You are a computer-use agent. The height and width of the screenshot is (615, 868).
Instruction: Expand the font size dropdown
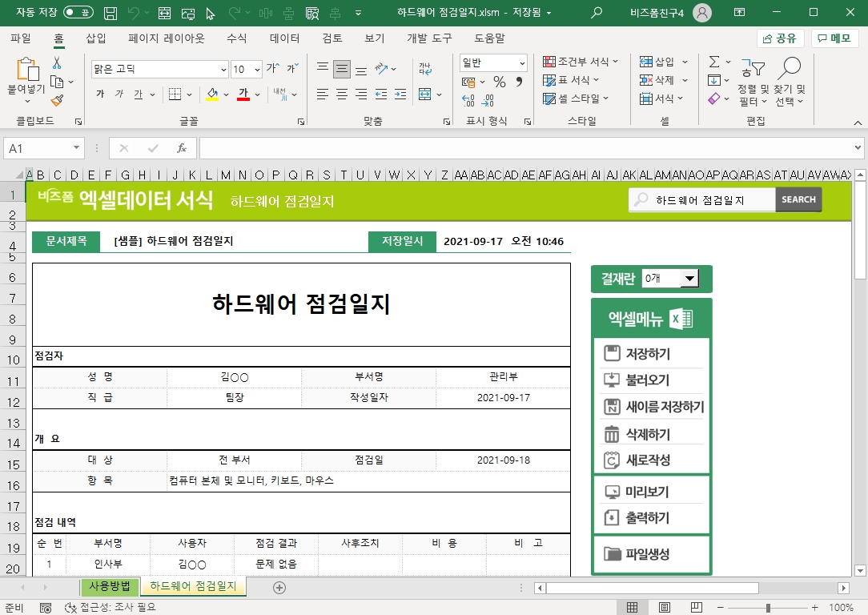[256, 70]
